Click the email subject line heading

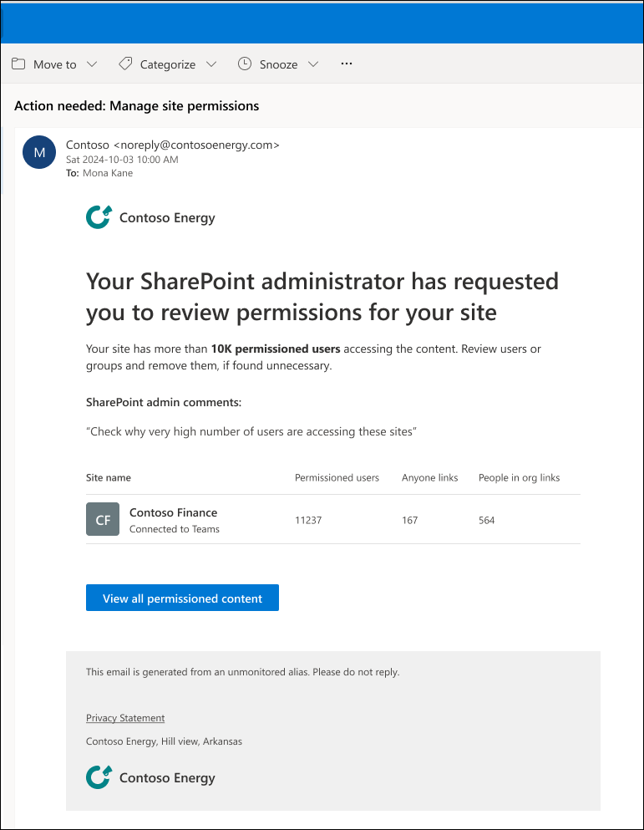pyautogui.click(x=137, y=106)
